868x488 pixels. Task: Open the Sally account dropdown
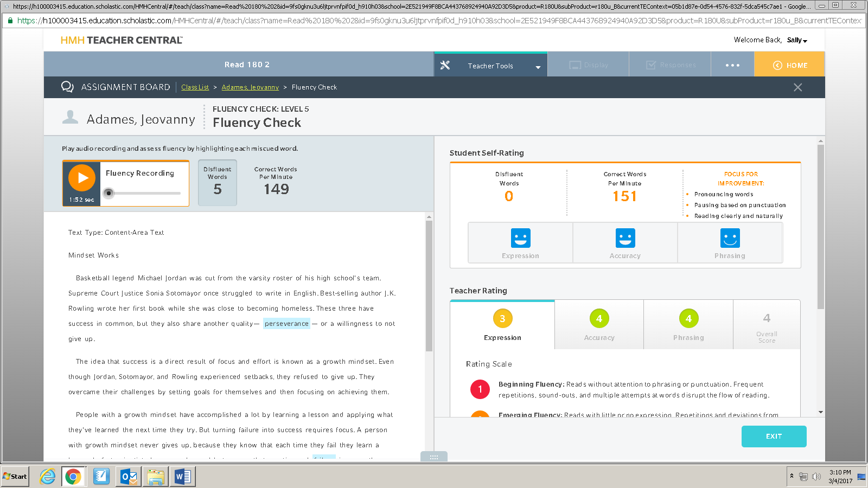[796, 40]
